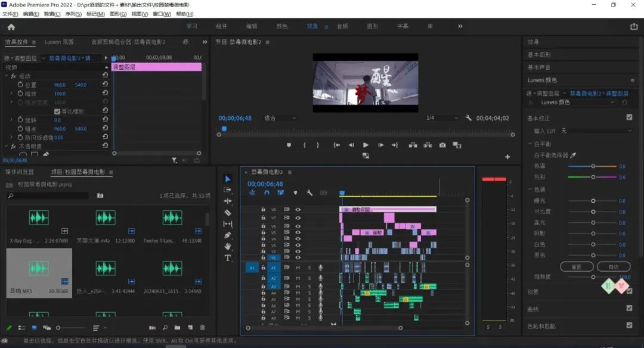Screen dimensions: 644x348
Task: Solo audio track A2
Action: (309, 278)
